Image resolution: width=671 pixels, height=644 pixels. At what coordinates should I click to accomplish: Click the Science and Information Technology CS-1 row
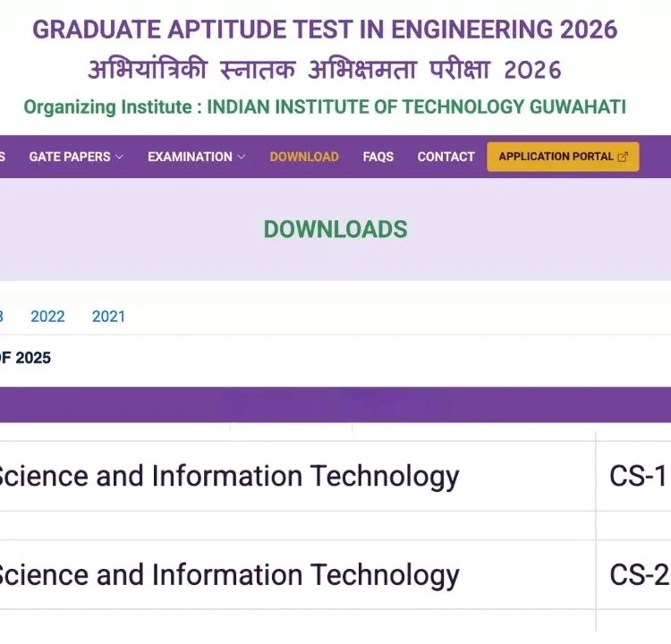297,476
